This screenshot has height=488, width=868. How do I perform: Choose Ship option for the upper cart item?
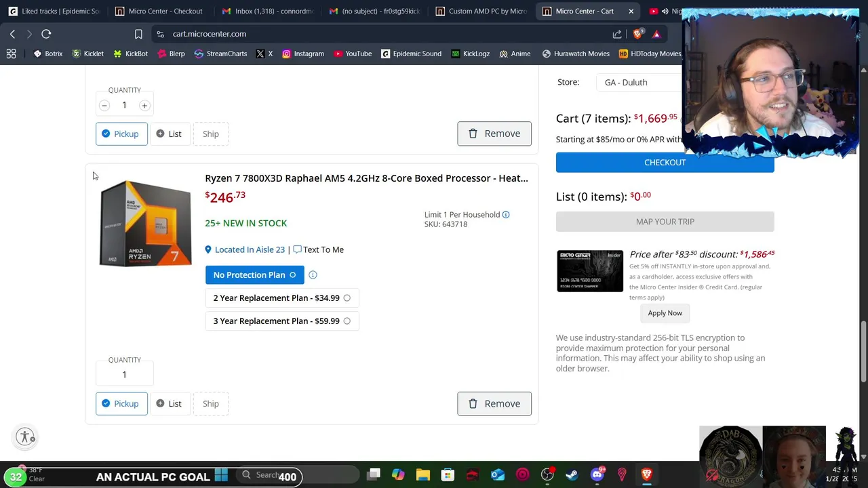(x=211, y=134)
